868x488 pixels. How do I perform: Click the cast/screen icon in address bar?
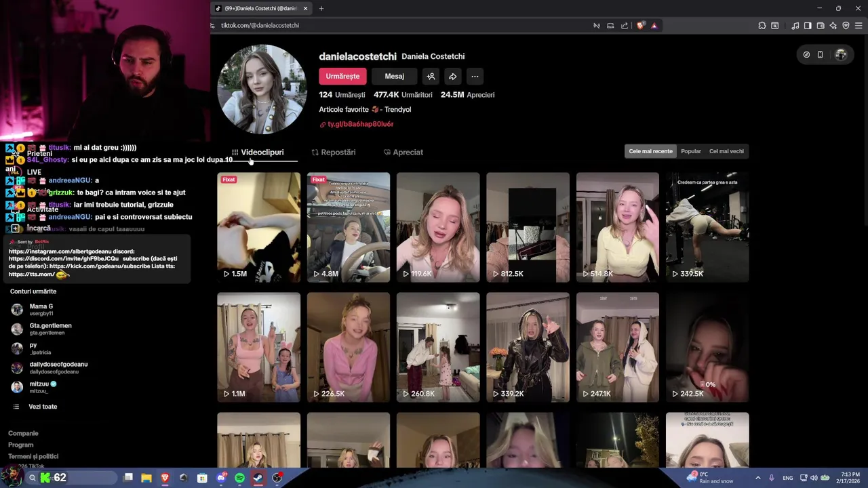[x=610, y=26]
